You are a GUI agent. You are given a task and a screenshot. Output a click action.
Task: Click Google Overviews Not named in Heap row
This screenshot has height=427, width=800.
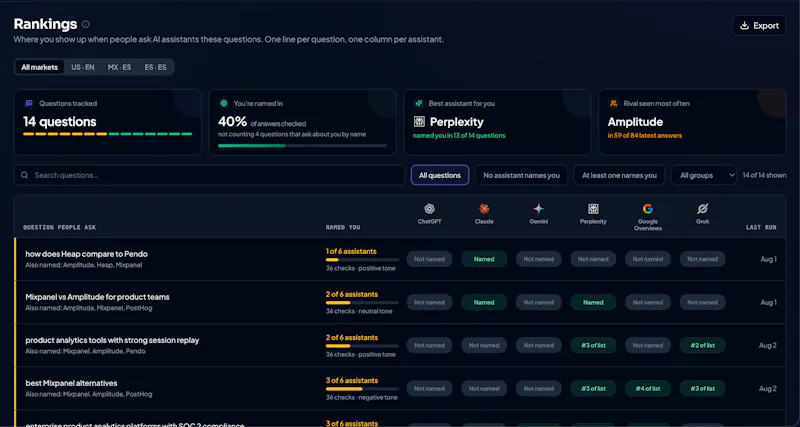647,259
